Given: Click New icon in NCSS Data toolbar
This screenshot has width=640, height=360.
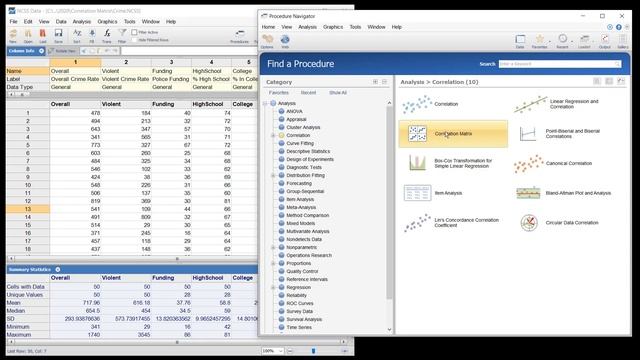Looking at the screenshot, I should tap(13, 36).
